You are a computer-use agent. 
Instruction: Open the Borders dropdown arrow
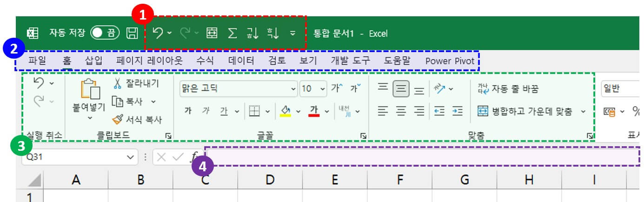point(267,111)
